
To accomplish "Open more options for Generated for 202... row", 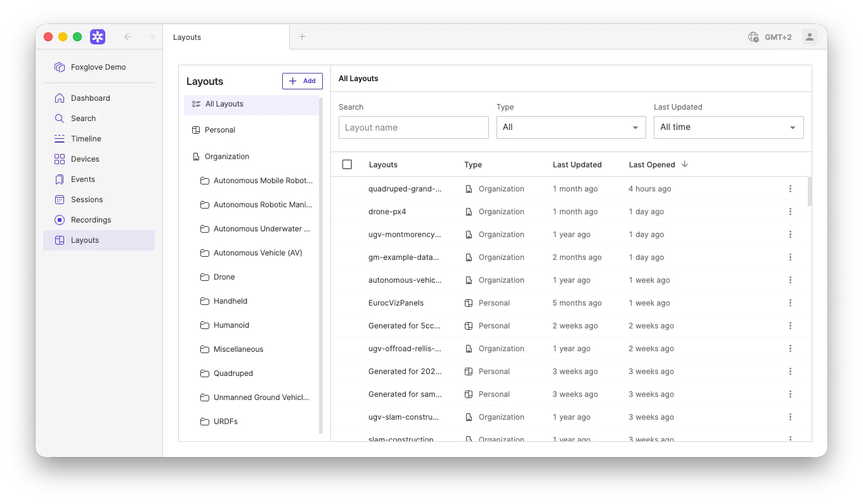I will (x=790, y=372).
